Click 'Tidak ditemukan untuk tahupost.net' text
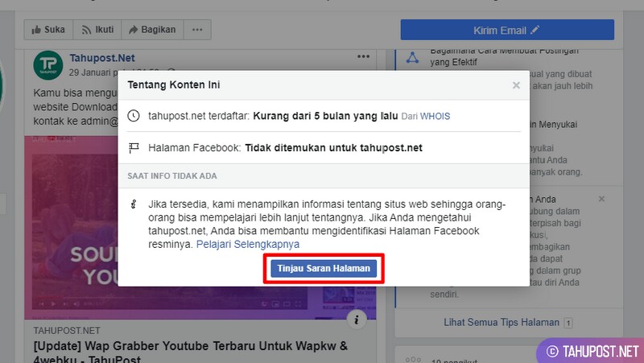The height and width of the screenshot is (363, 644). pyautogui.click(x=333, y=148)
